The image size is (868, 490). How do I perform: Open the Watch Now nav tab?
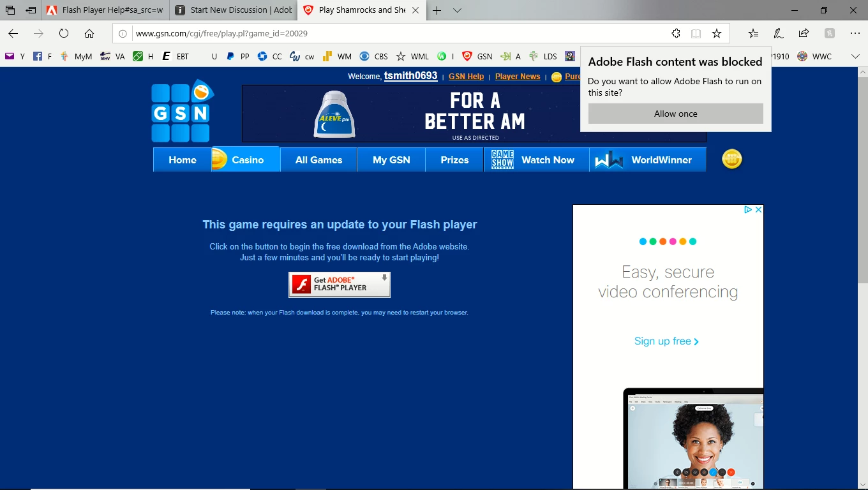[x=536, y=160]
